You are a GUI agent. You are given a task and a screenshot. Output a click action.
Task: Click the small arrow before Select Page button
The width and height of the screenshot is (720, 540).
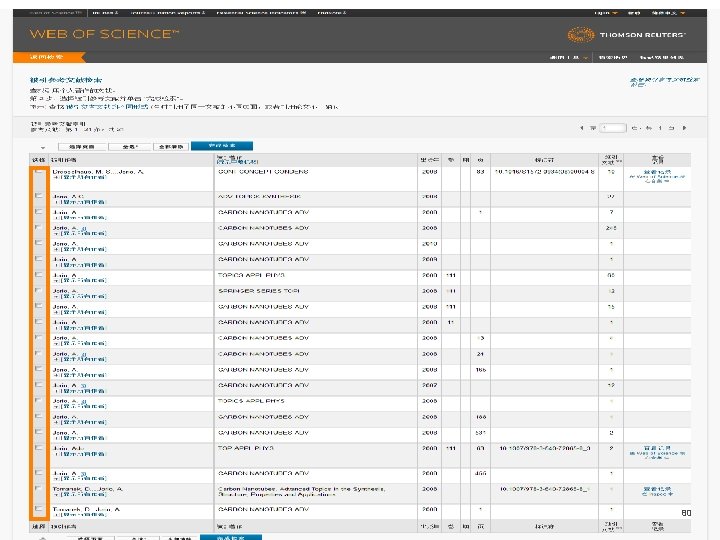point(43,147)
